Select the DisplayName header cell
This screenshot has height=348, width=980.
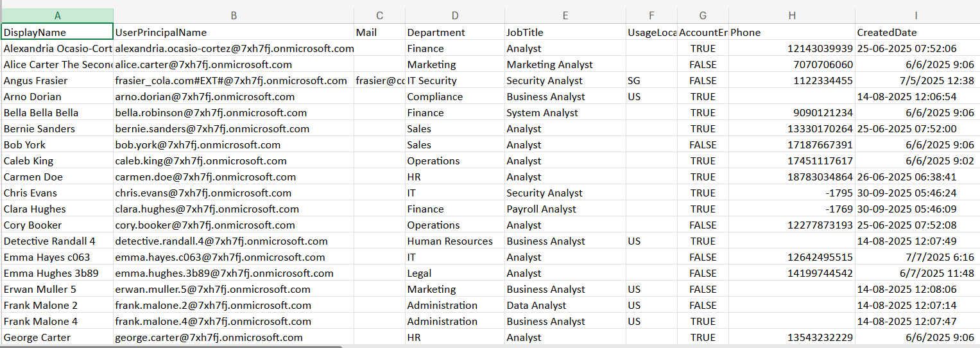pyautogui.click(x=57, y=32)
